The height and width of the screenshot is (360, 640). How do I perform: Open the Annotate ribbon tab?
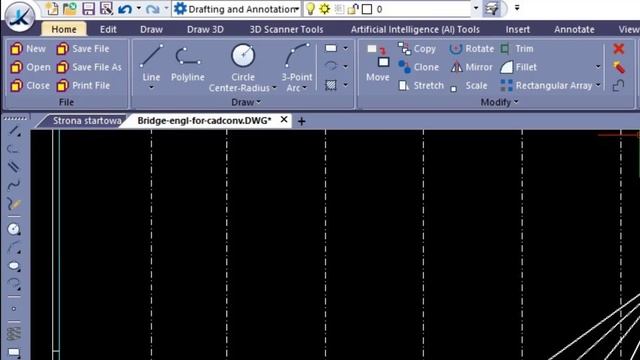[574, 29]
